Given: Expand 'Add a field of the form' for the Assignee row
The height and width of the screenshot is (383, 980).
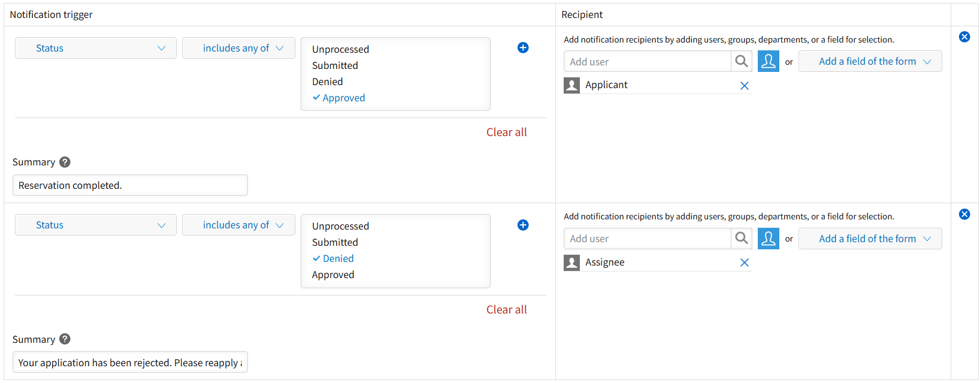Looking at the screenshot, I should pyautogui.click(x=870, y=239).
